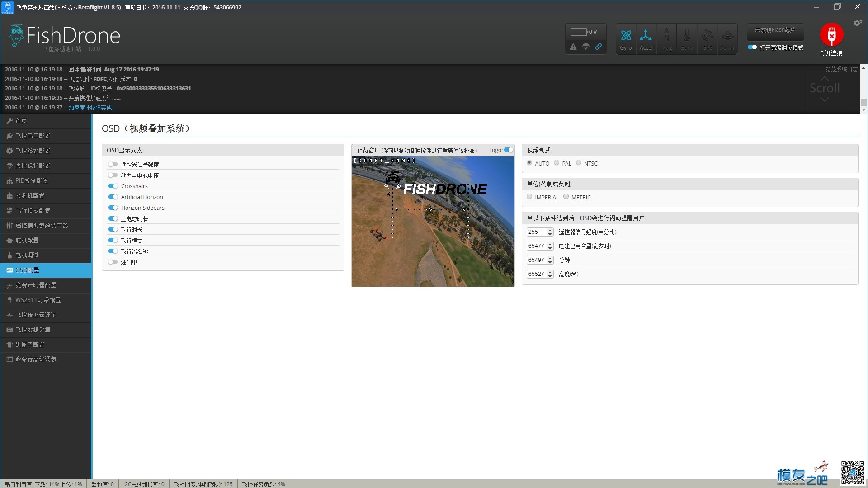Click the red disconnect USB icon
The height and width of the screenshot is (488, 868).
click(x=831, y=34)
